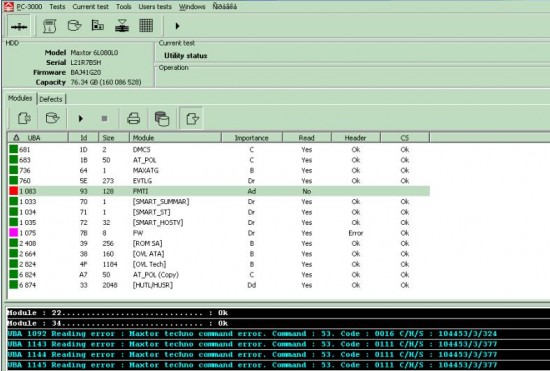Select the [OVL ATA] module row
Viewport: 550px width, 371px height.
coord(219,254)
